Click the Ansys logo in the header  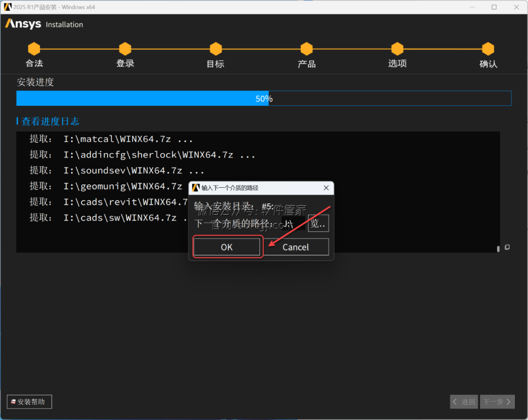click(23, 23)
